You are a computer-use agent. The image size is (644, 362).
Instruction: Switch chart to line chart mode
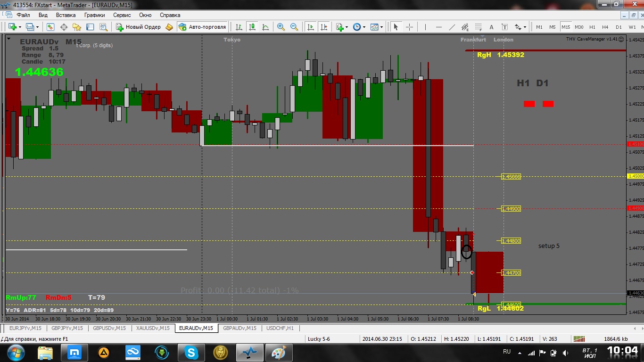pyautogui.click(x=265, y=27)
